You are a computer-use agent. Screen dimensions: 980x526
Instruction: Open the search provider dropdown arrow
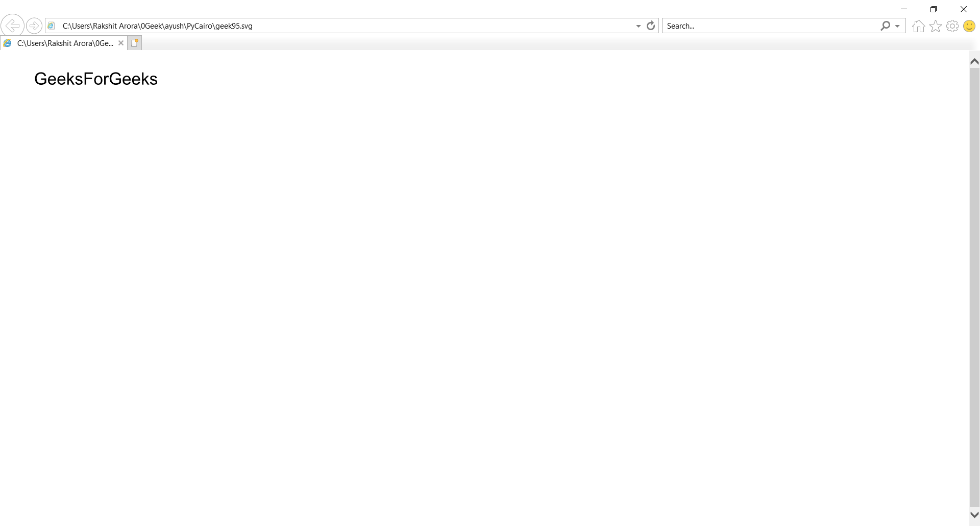pos(897,26)
